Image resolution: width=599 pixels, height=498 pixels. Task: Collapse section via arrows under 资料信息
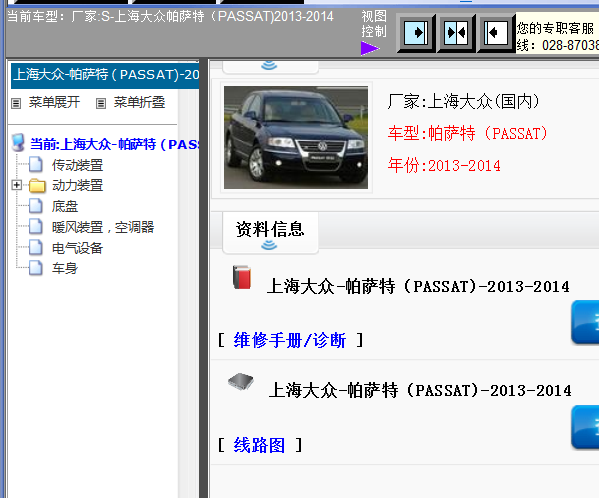pos(269,245)
